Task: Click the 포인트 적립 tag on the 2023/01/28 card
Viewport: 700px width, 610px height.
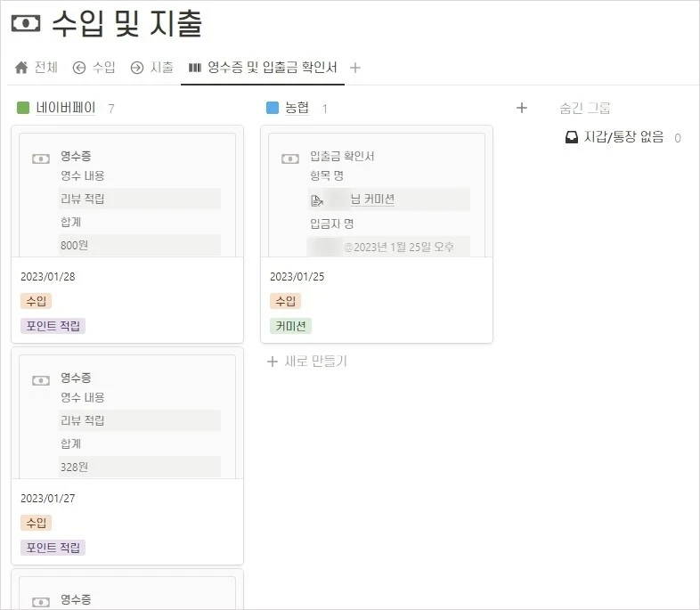Action: tap(53, 326)
